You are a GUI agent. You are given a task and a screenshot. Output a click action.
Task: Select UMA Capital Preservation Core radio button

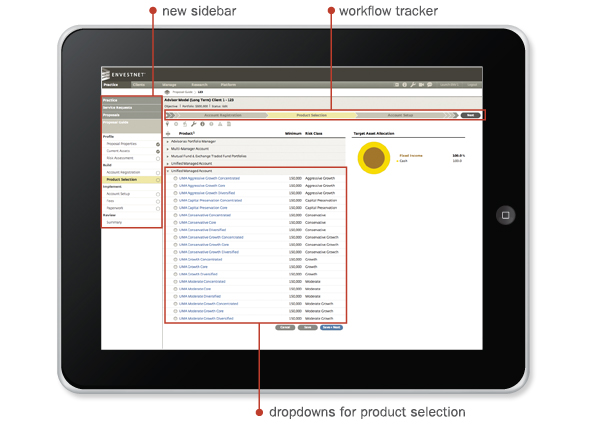[x=175, y=208]
